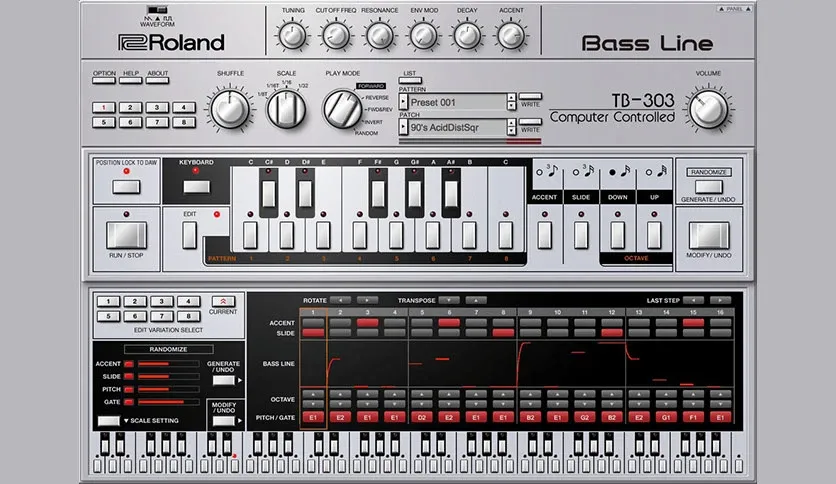The width and height of the screenshot is (836, 484).
Task: Click the List button
Action: 410,80
